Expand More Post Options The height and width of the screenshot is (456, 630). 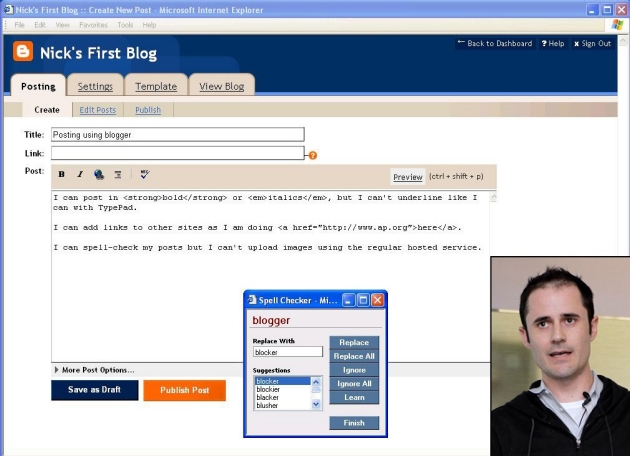pos(94,370)
